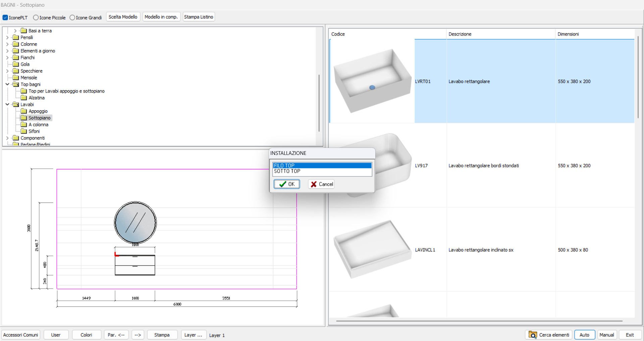Click the vanity cabinet in drawing

135,265
